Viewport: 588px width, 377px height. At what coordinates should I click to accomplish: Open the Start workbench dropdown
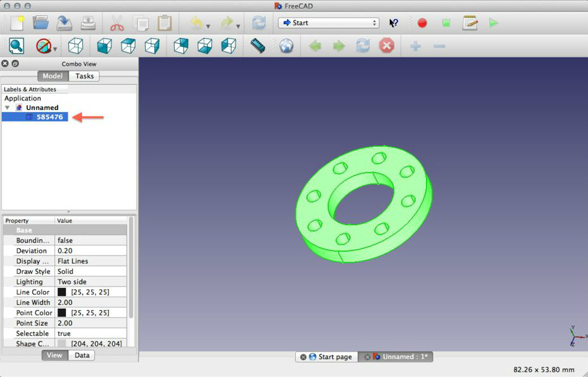tap(328, 23)
